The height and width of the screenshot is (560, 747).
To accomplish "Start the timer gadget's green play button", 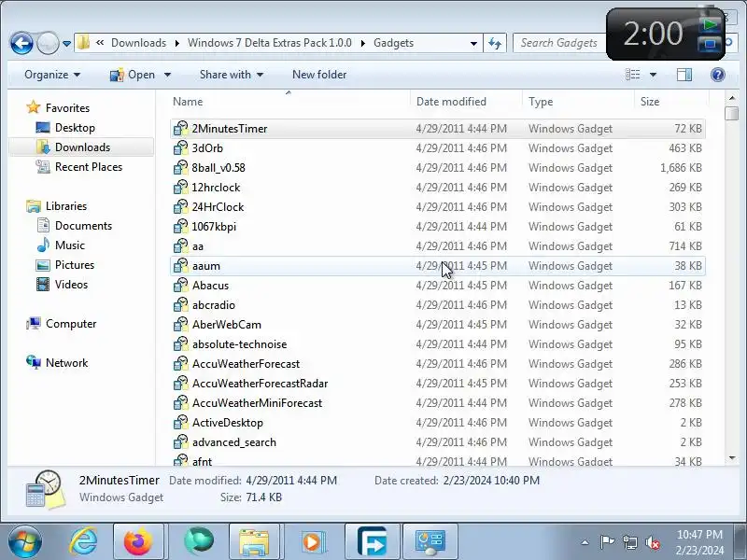I will [x=710, y=25].
